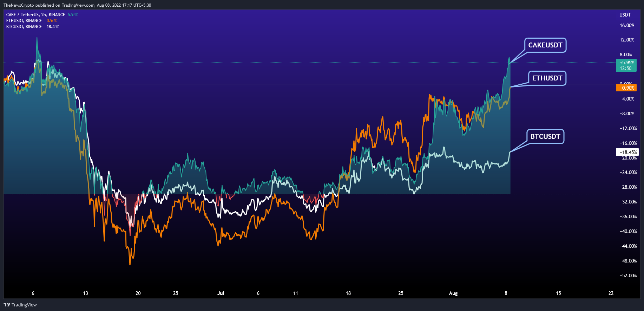Click the BTCUSDT callout label
This screenshot has width=644, height=311.
point(545,136)
